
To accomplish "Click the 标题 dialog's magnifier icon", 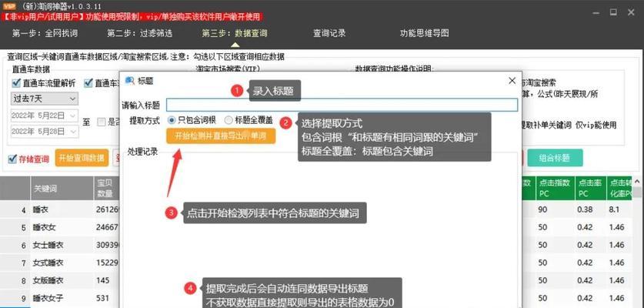I will [x=130, y=81].
